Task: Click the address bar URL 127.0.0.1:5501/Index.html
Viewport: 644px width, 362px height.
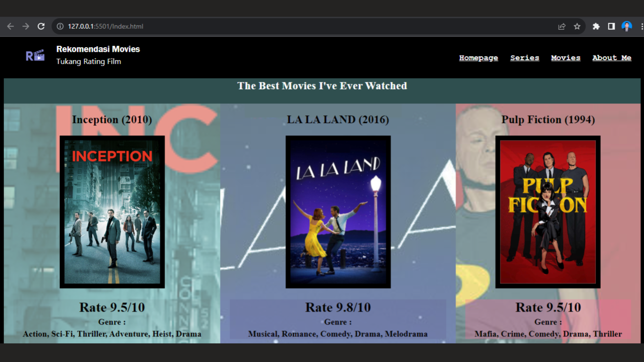Action: 106,26
